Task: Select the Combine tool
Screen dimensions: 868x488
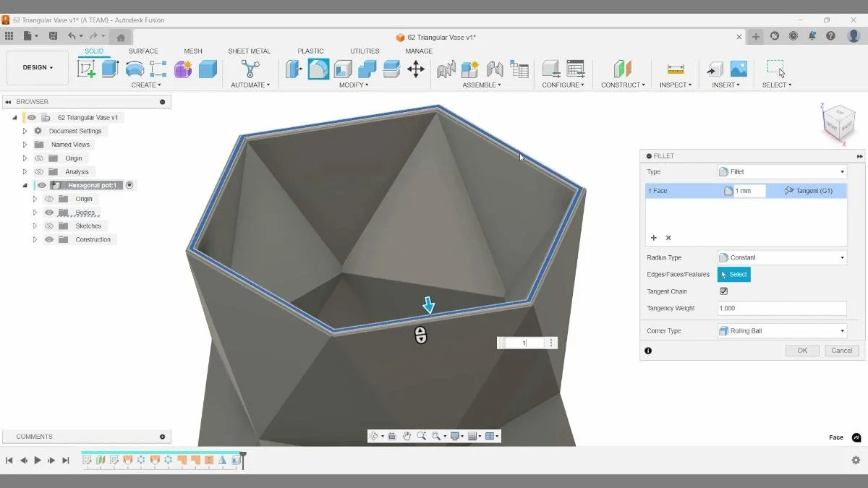Action: pyautogui.click(x=366, y=69)
